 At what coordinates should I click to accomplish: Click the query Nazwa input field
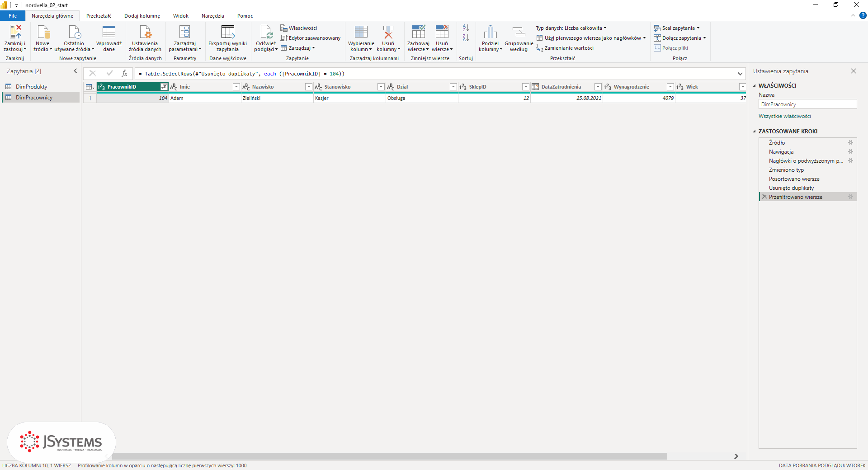point(807,104)
